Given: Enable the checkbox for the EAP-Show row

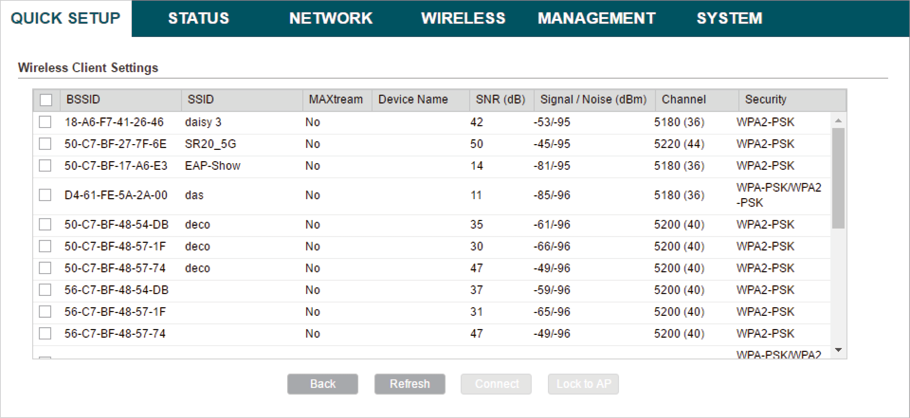Looking at the screenshot, I should point(45,166).
